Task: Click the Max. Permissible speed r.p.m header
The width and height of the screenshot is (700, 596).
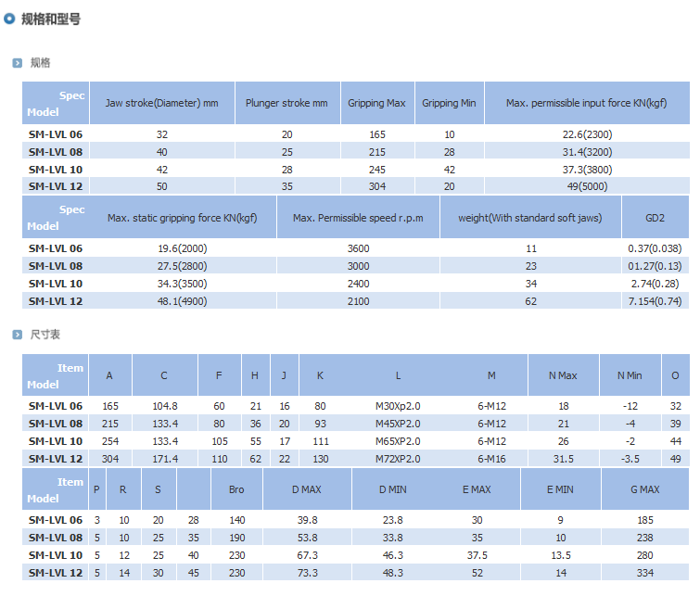Action: click(x=358, y=218)
